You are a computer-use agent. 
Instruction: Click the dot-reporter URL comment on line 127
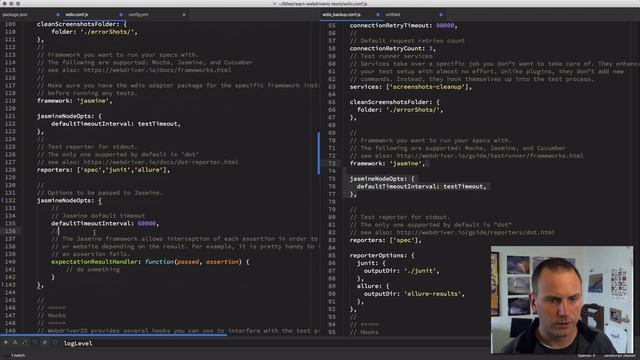[x=138, y=162]
